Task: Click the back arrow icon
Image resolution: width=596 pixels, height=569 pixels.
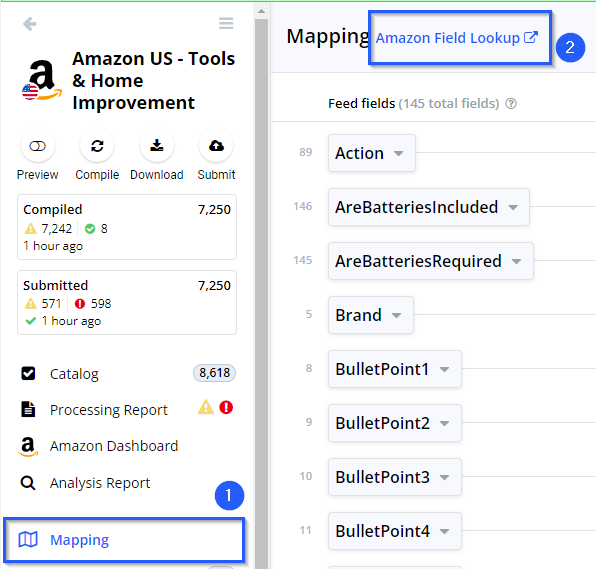Action: 30,24
